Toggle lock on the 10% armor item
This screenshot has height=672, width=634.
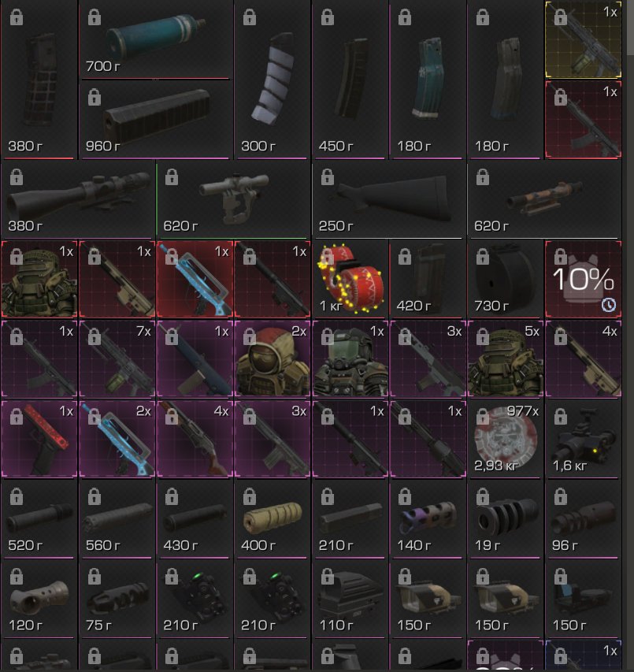560,256
